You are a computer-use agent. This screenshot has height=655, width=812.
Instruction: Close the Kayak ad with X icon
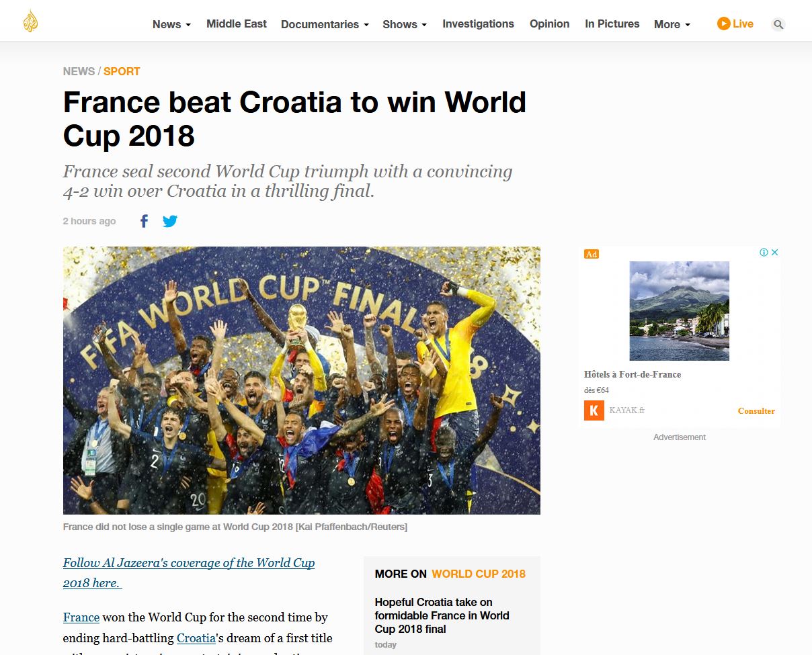pyautogui.click(x=774, y=253)
